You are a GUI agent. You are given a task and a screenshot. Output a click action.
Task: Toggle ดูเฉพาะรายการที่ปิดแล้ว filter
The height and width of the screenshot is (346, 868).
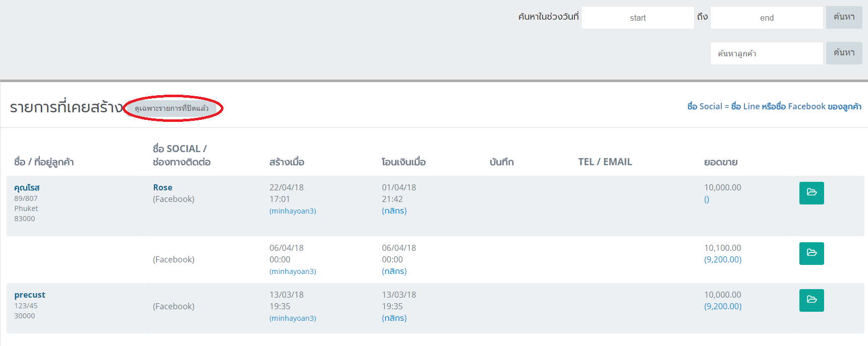(x=171, y=108)
